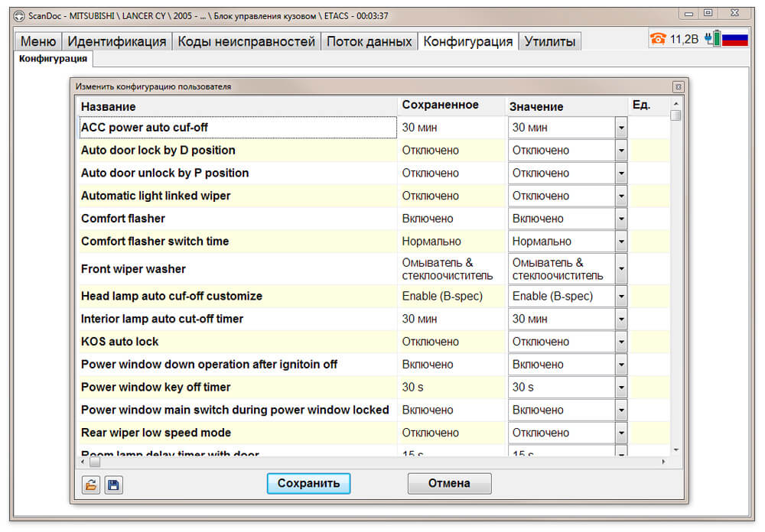The image size is (765, 532).
Task: Expand Power window key off timer dropdown
Action: [621, 388]
